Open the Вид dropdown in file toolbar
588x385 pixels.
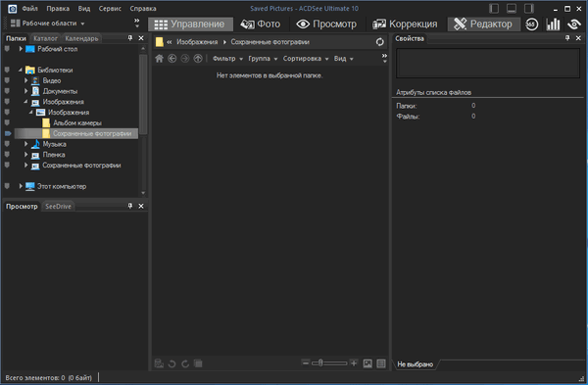pos(344,59)
